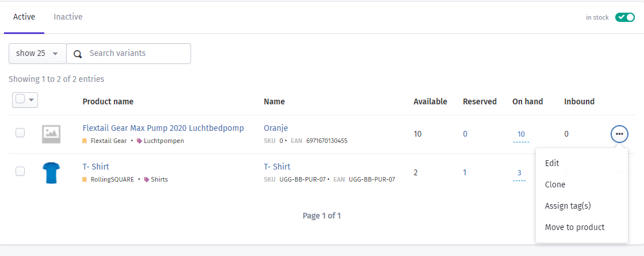The width and height of the screenshot is (644, 256).
Task: Click the three-dot actions icon for Flextail Gear
Action: point(619,134)
